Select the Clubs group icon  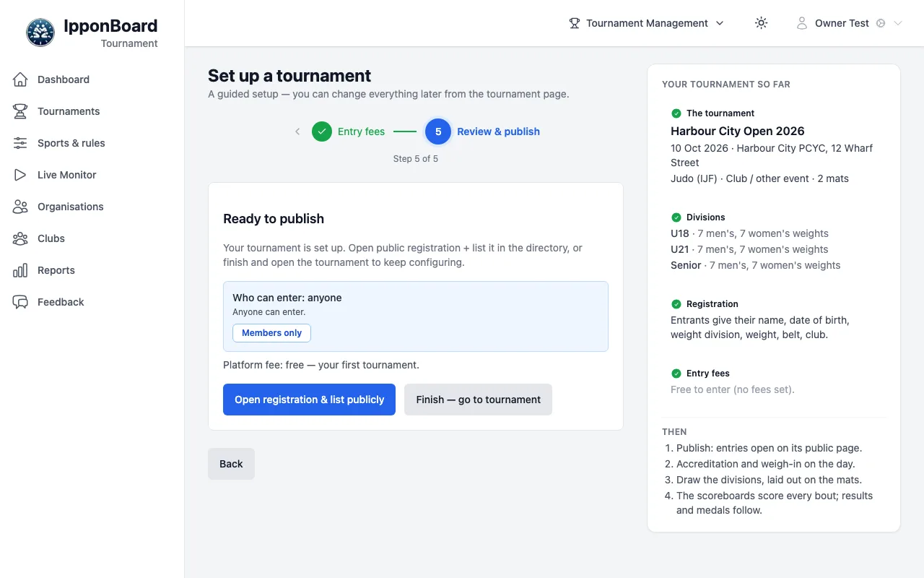[x=20, y=238]
